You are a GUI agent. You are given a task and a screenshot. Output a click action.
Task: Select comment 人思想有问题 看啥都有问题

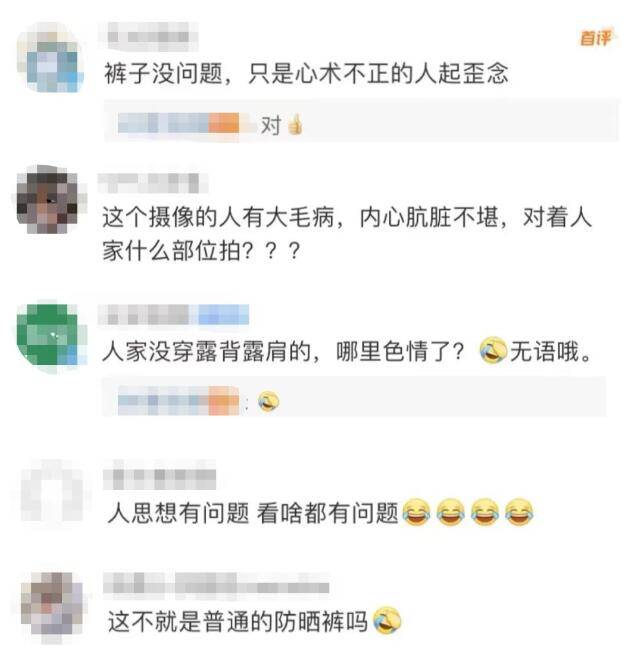point(253,512)
